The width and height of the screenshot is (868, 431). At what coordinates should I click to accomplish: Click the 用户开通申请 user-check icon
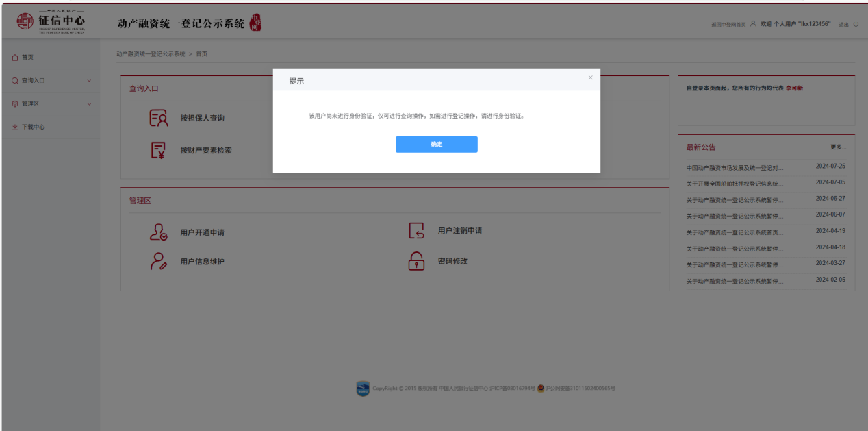[159, 232]
